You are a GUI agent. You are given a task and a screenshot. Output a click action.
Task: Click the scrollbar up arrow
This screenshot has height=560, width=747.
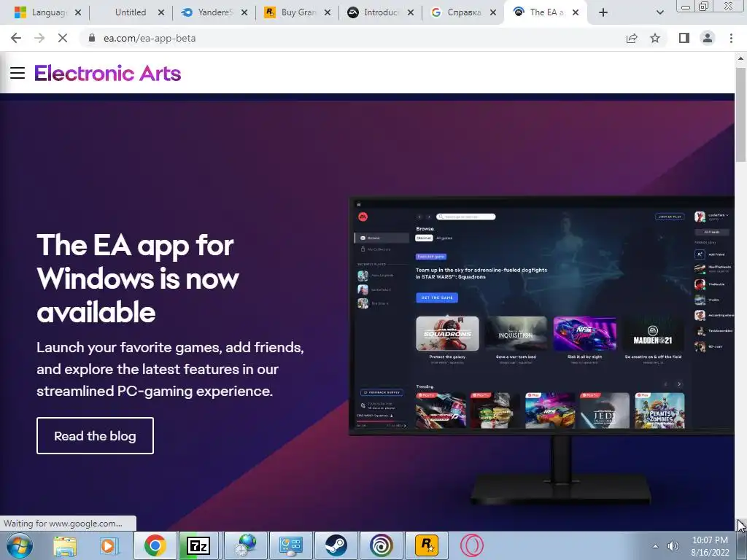click(x=740, y=58)
